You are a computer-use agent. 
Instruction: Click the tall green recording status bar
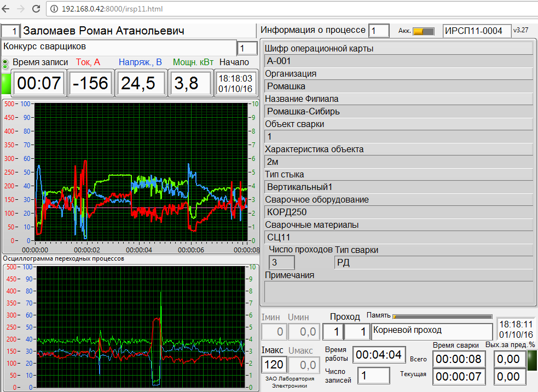(x=6, y=83)
